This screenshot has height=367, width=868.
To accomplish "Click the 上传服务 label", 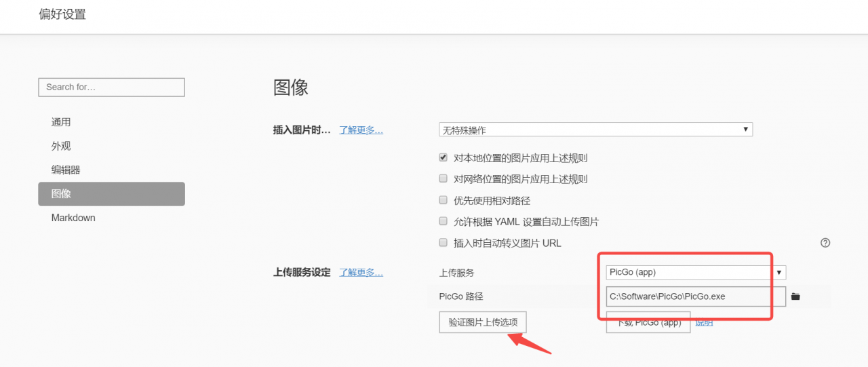I will click(457, 273).
